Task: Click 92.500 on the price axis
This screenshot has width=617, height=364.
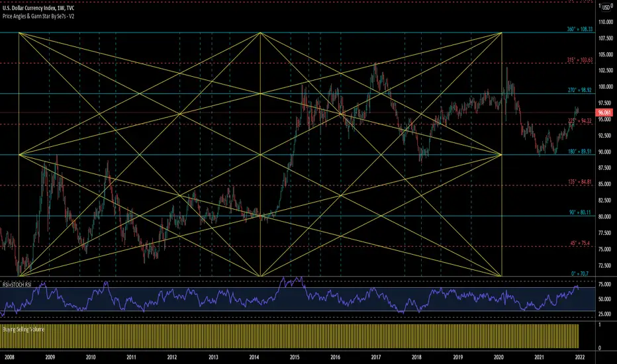Action: click(606, 136)
